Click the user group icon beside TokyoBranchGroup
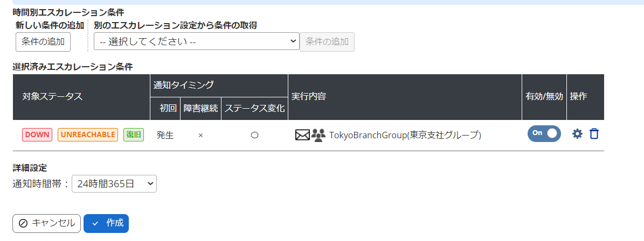Image resolution: width=644 pixels, height=241 pixels. coord(318,135)
